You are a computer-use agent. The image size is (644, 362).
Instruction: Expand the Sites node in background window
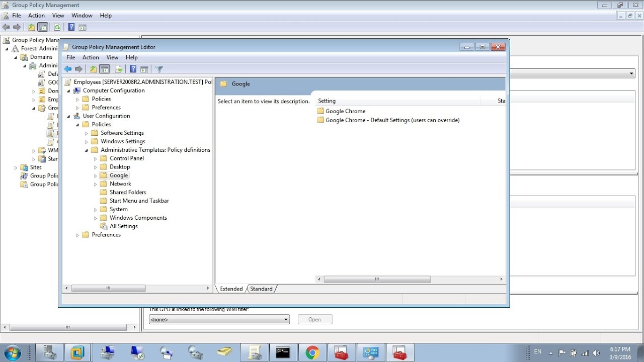click(16, 167)
